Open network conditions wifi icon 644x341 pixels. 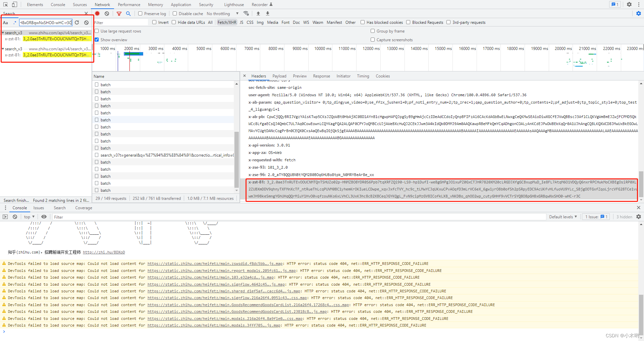tap(246, 13)
